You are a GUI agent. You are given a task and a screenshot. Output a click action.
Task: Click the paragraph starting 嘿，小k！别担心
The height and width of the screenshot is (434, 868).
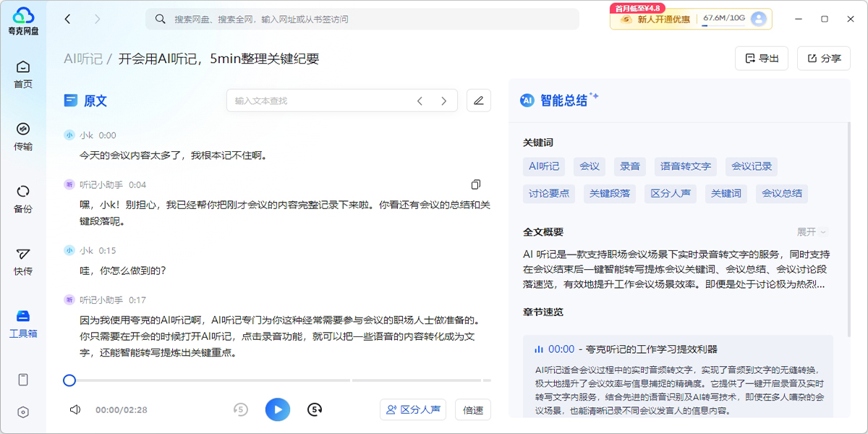pos(285,213)
